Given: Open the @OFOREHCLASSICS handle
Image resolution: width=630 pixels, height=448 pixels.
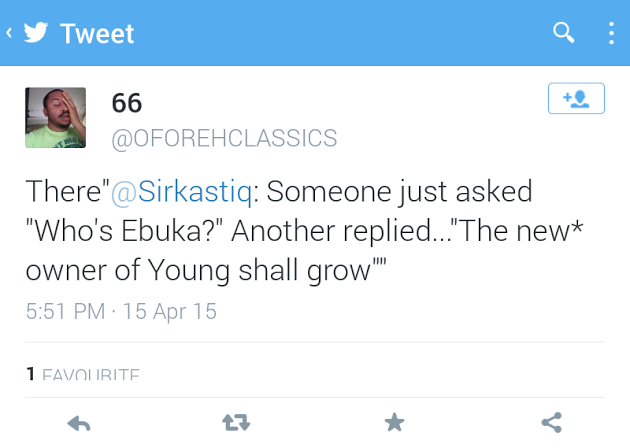Looking at the screenshot, I should click(223, 138).
